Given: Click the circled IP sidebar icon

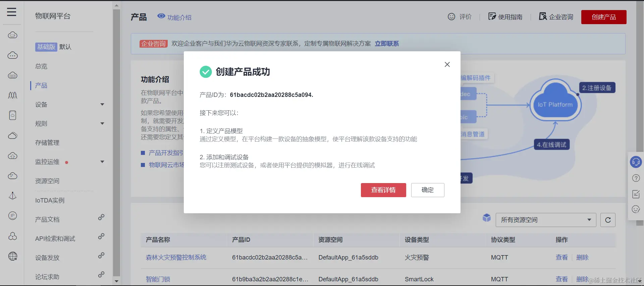Looking at the screenshot, I should click(x=12, y=216).
